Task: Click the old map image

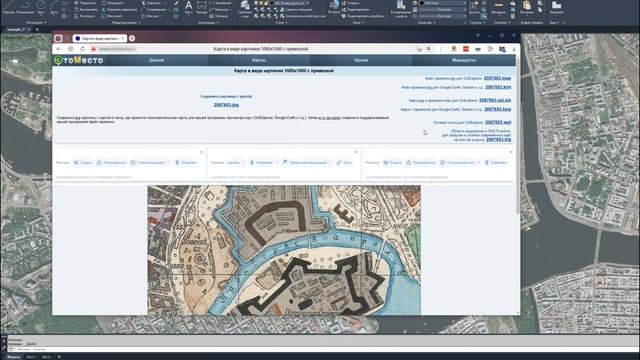Action: pyautogui.click(x=284, y=250)
